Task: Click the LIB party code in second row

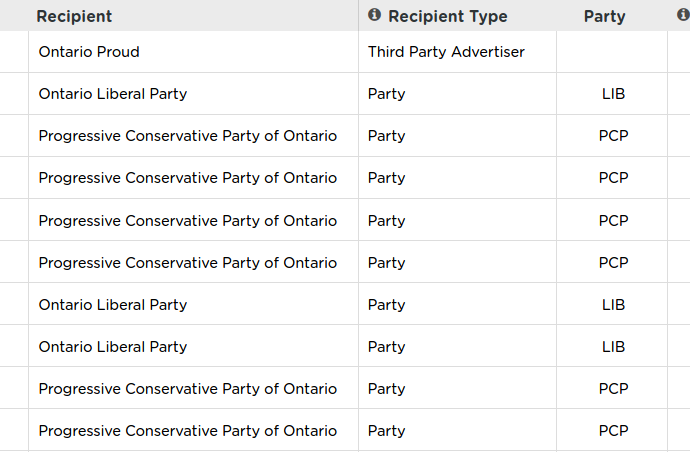Action: click(x=613, y=94)
